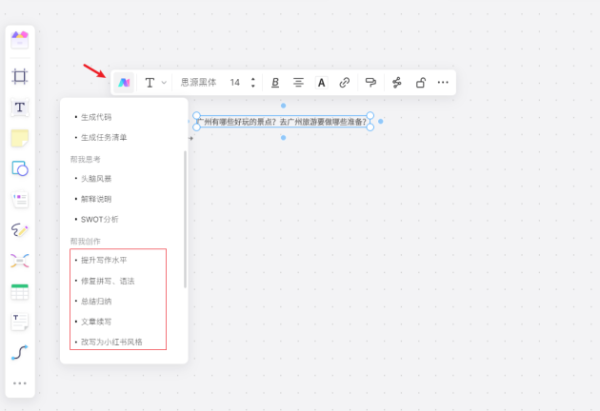This screenshot has height=411, width=600.
Task: Click the AI assistant icon in toolbar
Action: tap(124, 83)
